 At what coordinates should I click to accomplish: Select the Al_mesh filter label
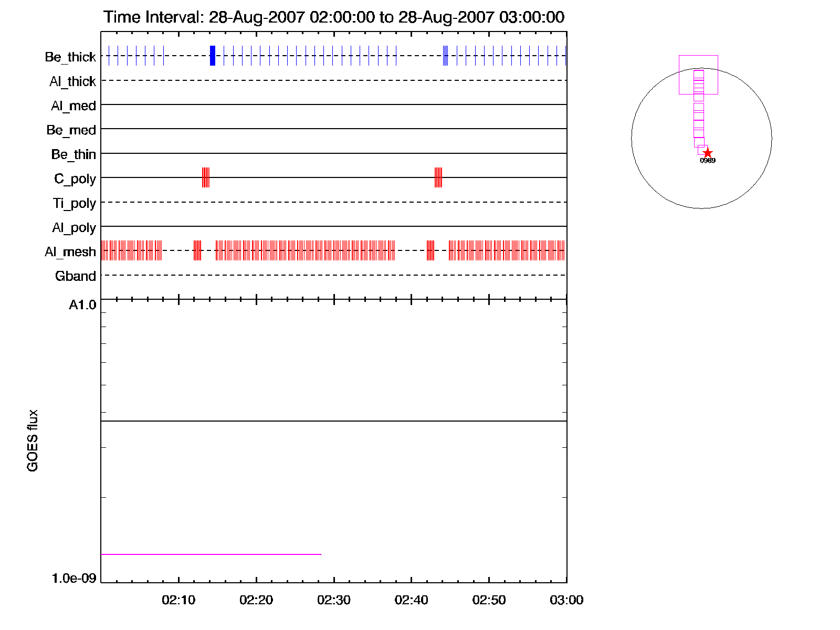(x=70, y=252)
